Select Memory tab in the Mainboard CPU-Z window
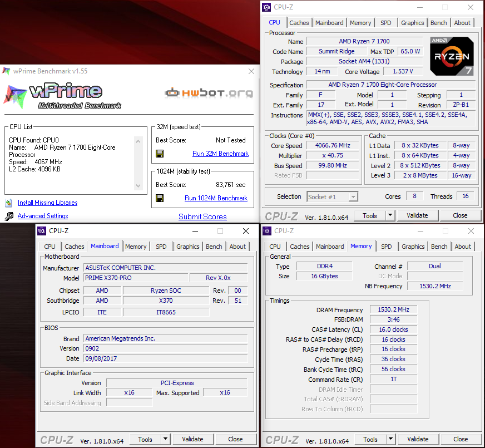The image size is (485, 448). tap(136, 247)
